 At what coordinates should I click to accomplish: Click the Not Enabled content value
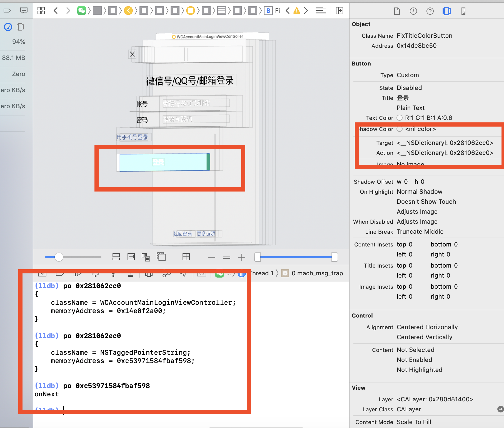[415, 360]
